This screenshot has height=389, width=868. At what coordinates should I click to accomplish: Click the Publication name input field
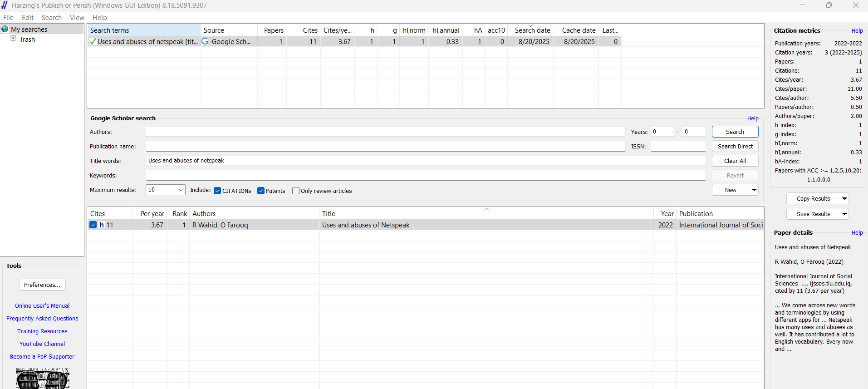pos(385,146)
